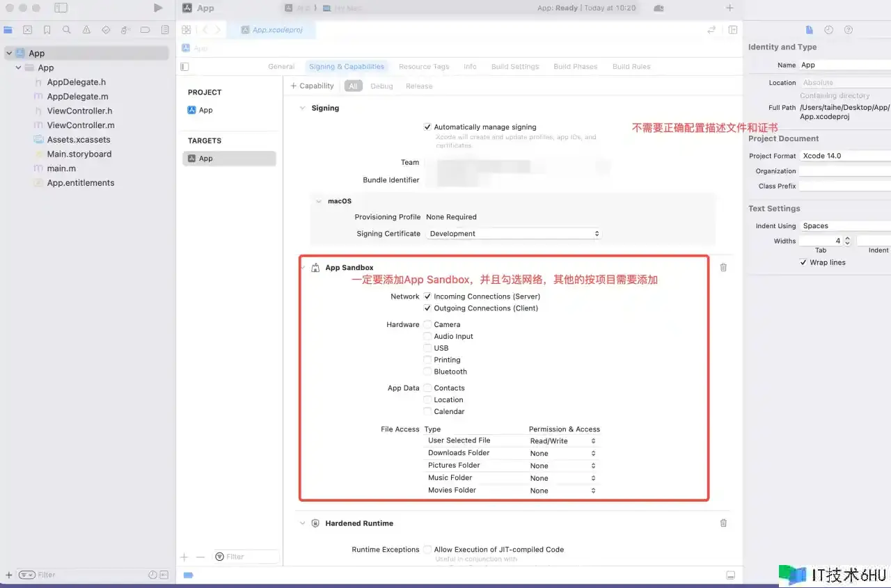Change Pictures Folder permission dropdown

(x=563, y=466)
